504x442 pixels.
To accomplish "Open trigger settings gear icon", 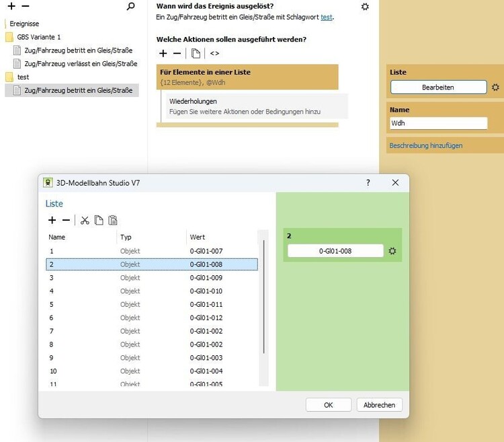I will [x=365, y=7].
